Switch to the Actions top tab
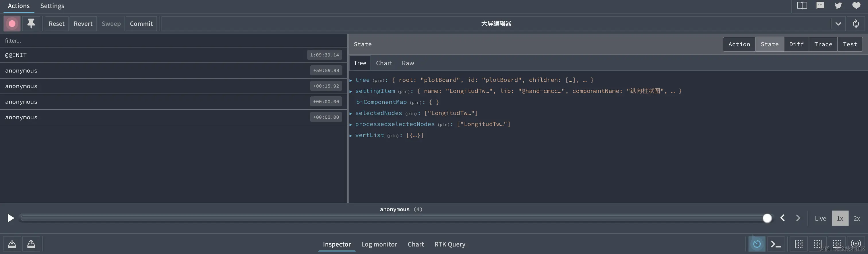Image resolution: width=868 pixels, height=254 pixels. click(19, 6)
